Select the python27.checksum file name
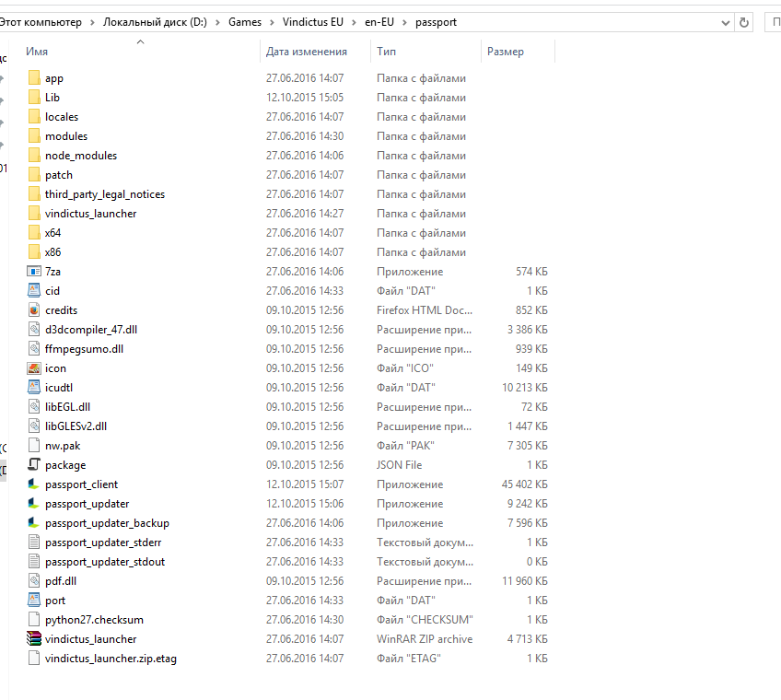Image resolution: width=781 pixels, height=700 pixels. 94,620
